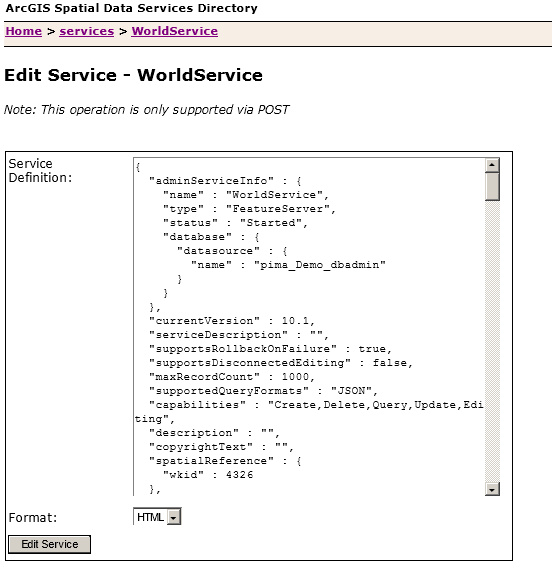Click the "pima_Demo_dbadmin" datasource name text
Image resolution: width=552 pixels, height=570 pixels.
pyautogui.click(x=319, y=265)
